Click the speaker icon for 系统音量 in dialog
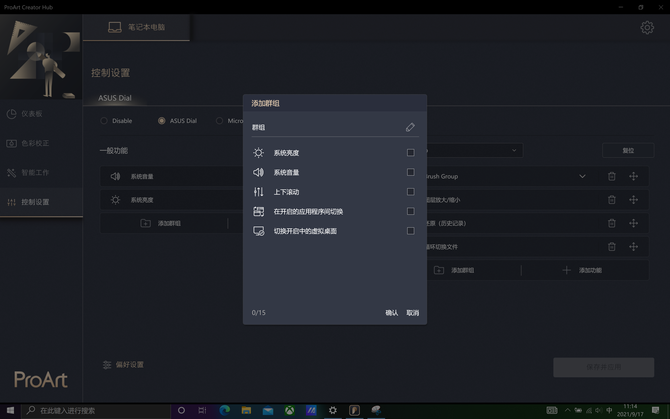Viewport: 670px width, 419px height. click(258, 172)
